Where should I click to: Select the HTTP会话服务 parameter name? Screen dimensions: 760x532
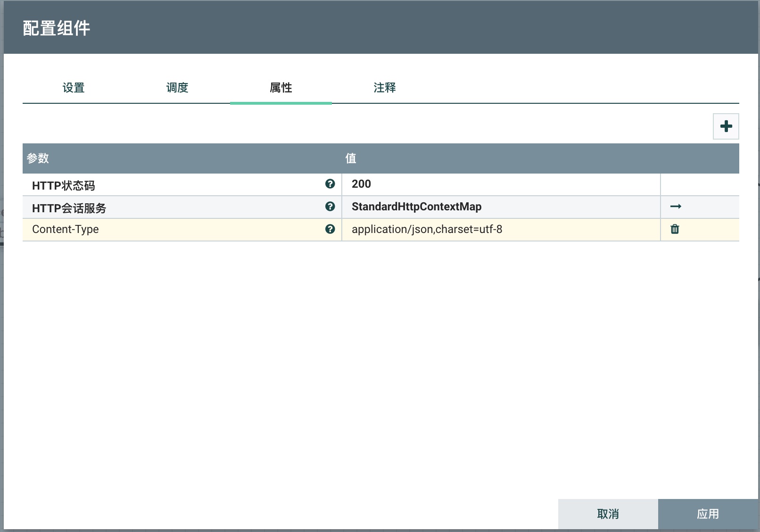click(x=69, y=208)
